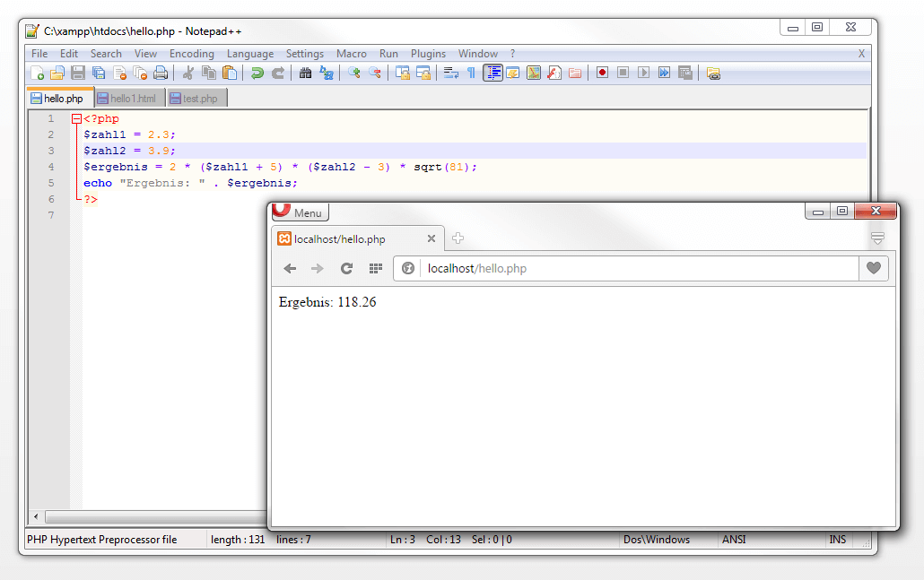The image size is (924, 580).
Task: Open the Edit menu
Action: coord(69,54)
